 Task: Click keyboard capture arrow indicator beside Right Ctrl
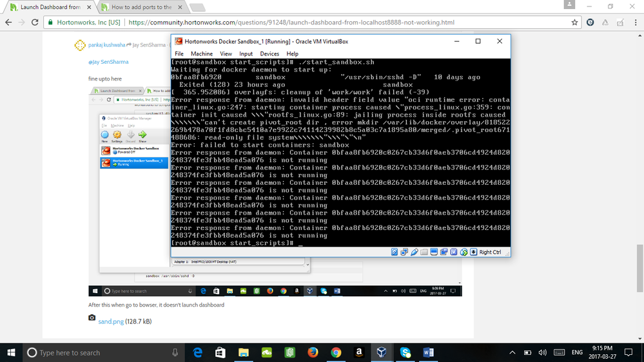coord(474,252)
